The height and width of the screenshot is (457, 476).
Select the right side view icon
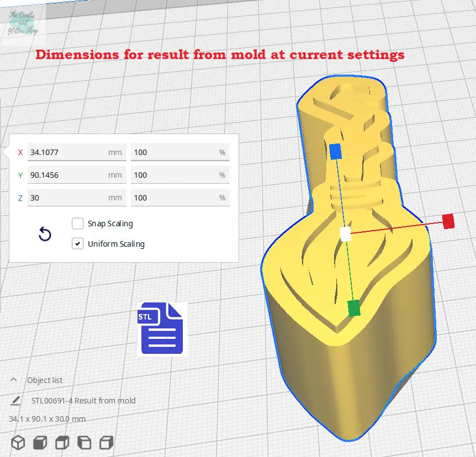click(x=105, y=442)
